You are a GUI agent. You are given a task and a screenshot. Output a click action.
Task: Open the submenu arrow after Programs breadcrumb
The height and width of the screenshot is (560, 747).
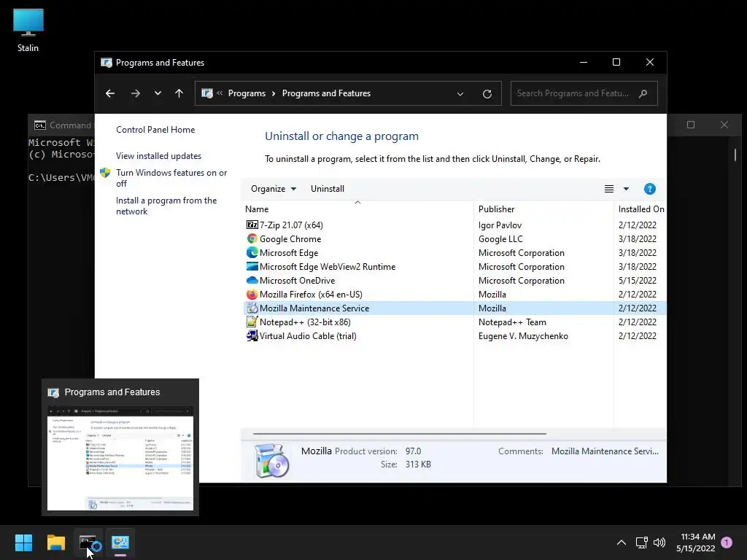coord(274,93)
